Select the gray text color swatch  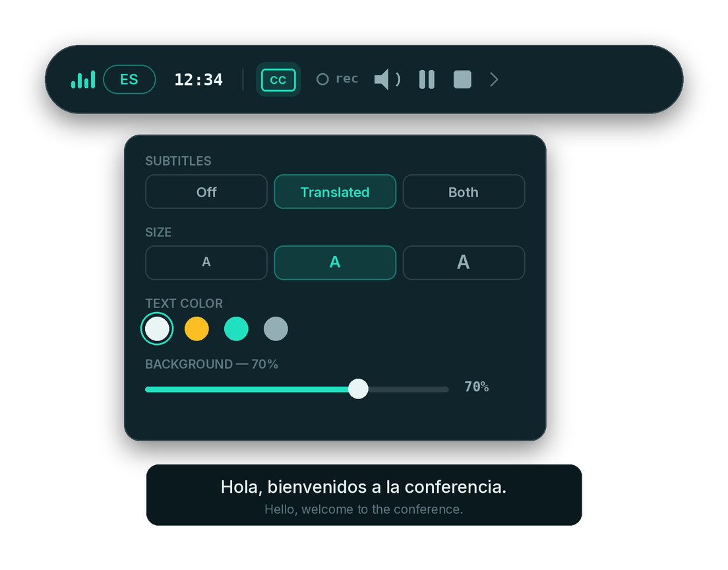pos(276,329)
